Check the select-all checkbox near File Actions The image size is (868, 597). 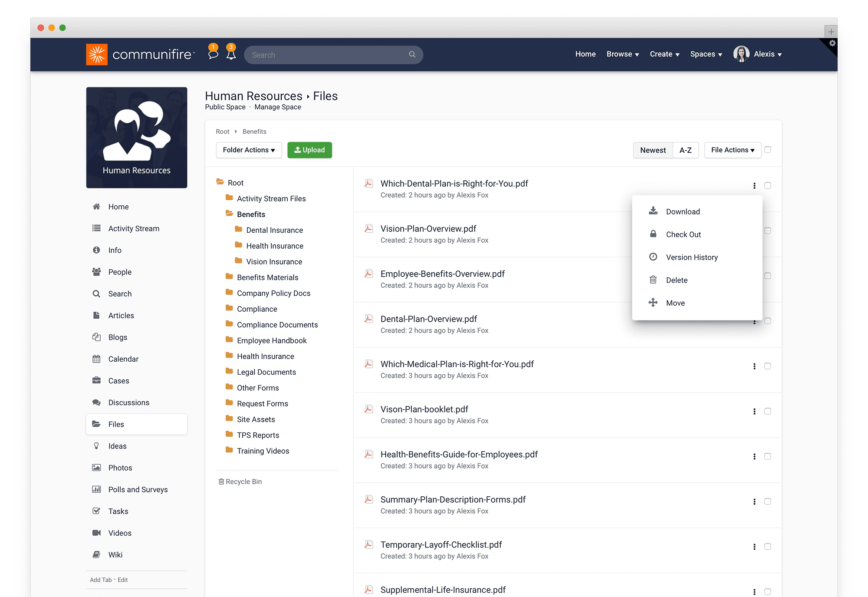click(x=769, y=150)
